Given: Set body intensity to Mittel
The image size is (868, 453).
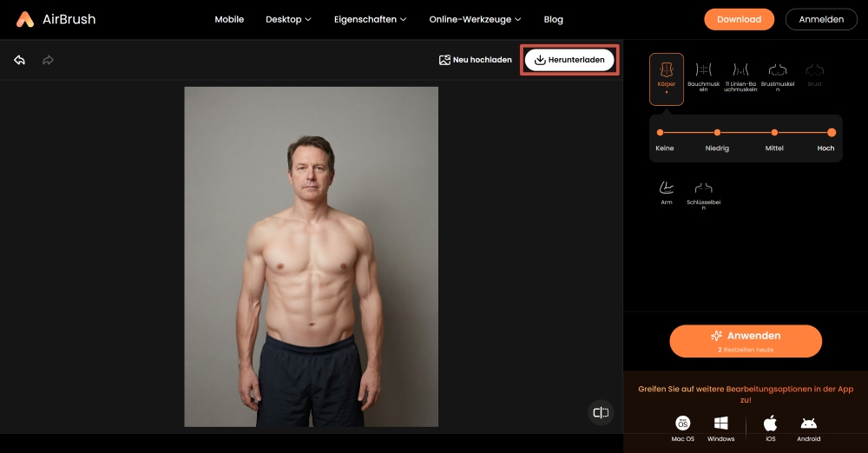Looking at the screenshot, I should pos(774,133).
